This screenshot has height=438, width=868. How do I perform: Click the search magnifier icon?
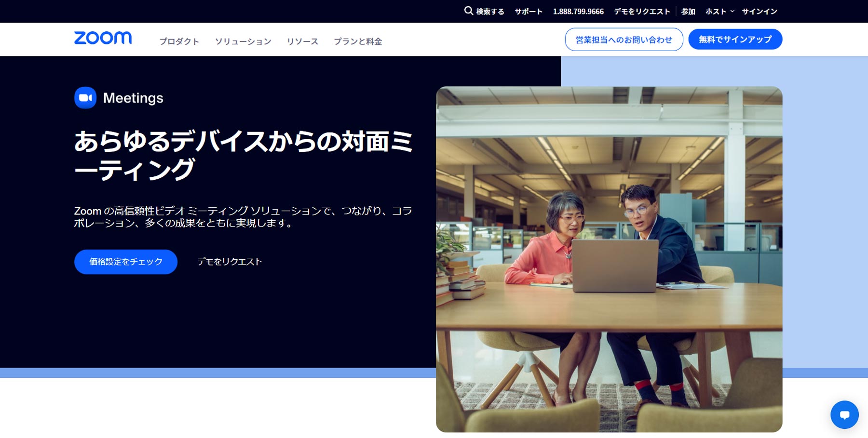(x=468, y=11)
